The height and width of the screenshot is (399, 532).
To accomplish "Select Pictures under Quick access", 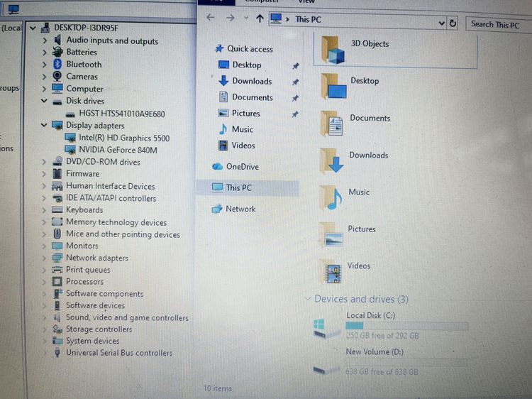I will [x=245, y=113].
